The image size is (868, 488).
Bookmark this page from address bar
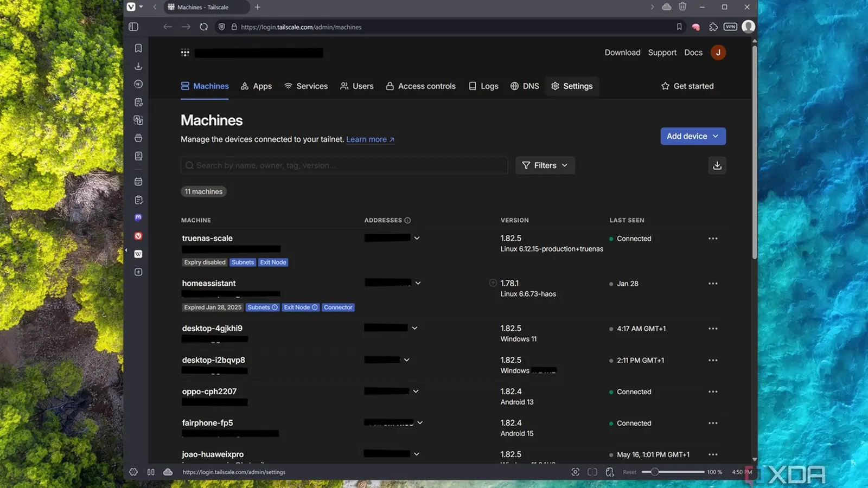pyautogui.click(x=679, y=27)
